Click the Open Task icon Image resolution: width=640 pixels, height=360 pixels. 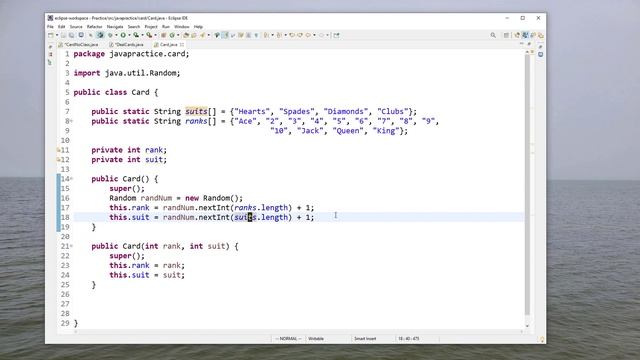[194, 35]
